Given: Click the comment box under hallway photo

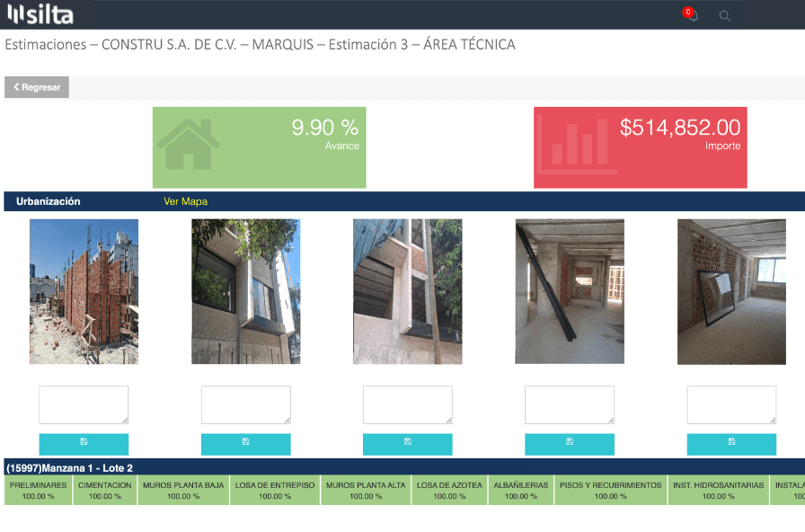Looking at the screenshot, I should point(570,404).
